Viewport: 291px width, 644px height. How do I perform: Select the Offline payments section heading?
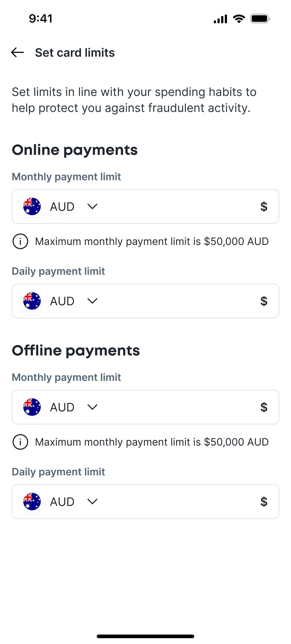[x=76, y=350]
